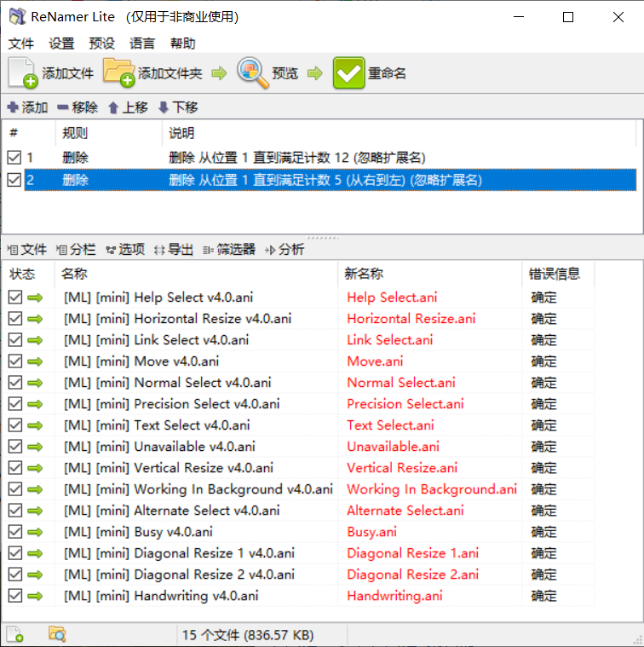Image resolution: width=644 pixels, height=647 pixels.
Task: Click the status bar folder preview icon
Action: pos(57,634)
